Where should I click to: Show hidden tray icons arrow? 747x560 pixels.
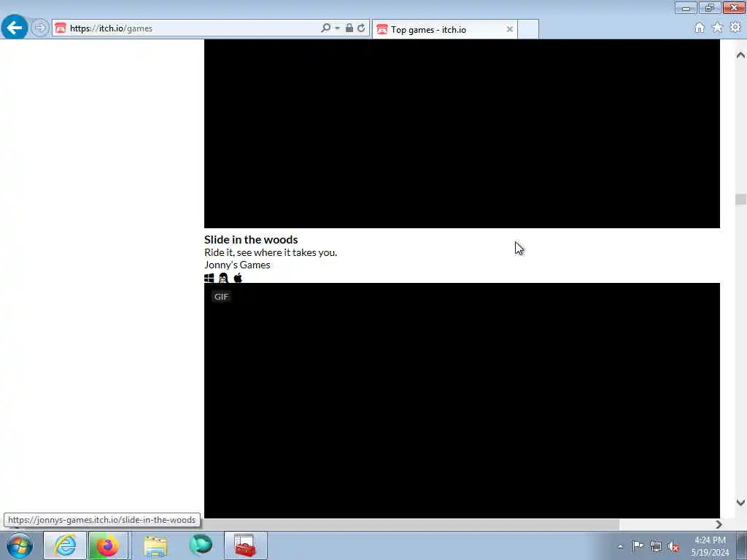(x=620, y=546)
